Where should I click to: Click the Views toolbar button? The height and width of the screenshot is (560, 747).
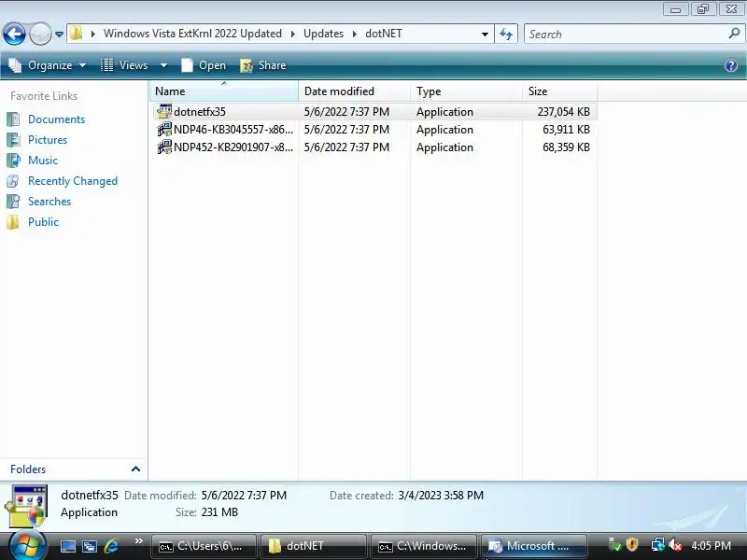coord(124,65)
